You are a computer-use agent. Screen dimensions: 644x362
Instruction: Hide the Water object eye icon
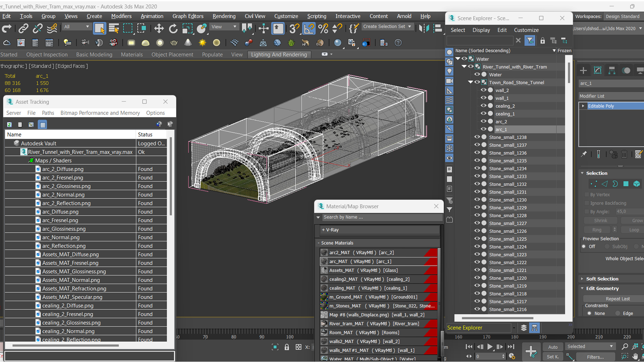click(x=477, y=74)
